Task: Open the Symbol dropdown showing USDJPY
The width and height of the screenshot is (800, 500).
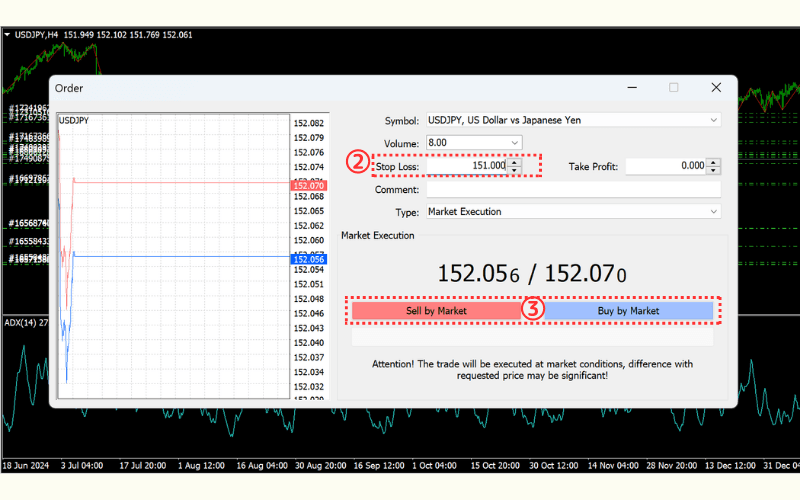Action: click(572, 120)
